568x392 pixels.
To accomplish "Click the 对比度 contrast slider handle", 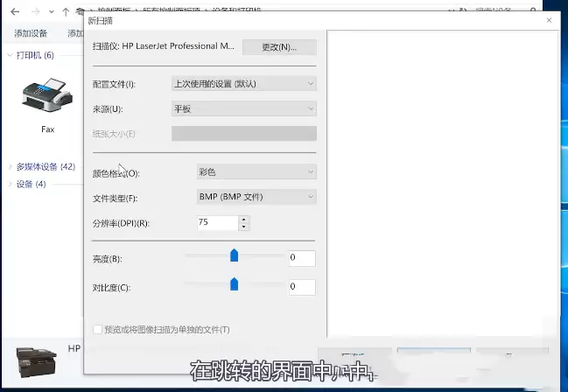I will tap(234, 284).
